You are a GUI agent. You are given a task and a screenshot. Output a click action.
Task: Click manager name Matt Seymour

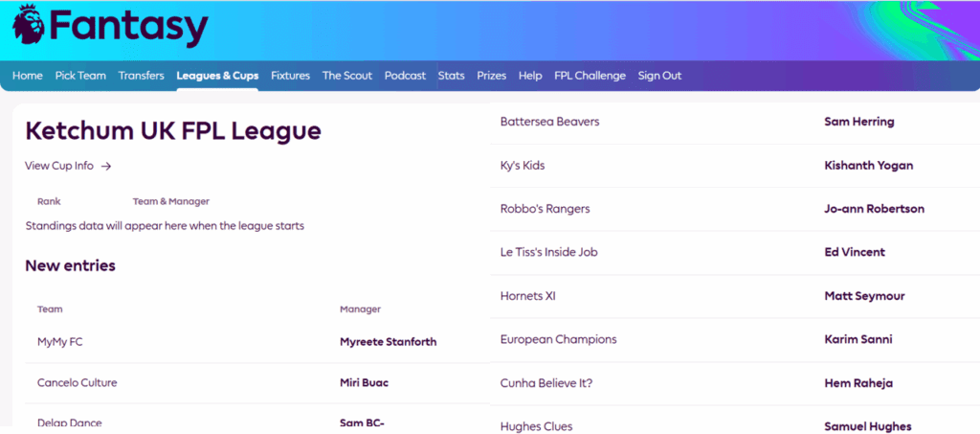coord(864,296)
